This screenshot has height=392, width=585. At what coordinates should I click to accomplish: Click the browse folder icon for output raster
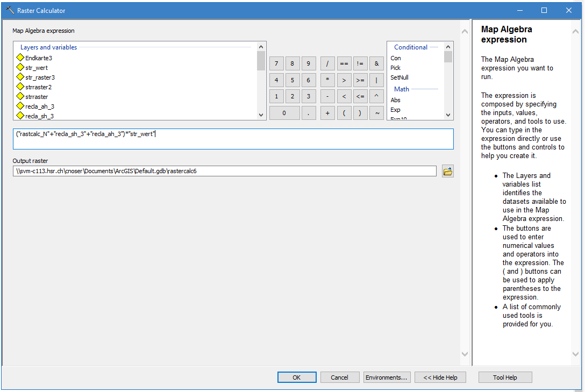447,172
